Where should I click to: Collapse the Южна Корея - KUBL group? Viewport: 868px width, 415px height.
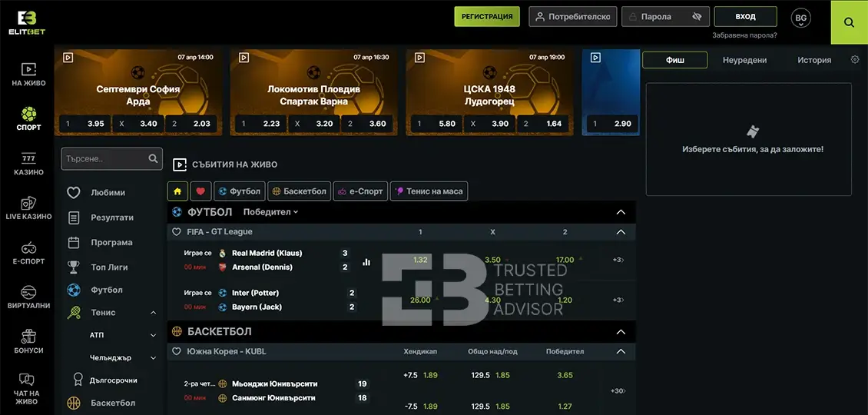coord(621,351)
